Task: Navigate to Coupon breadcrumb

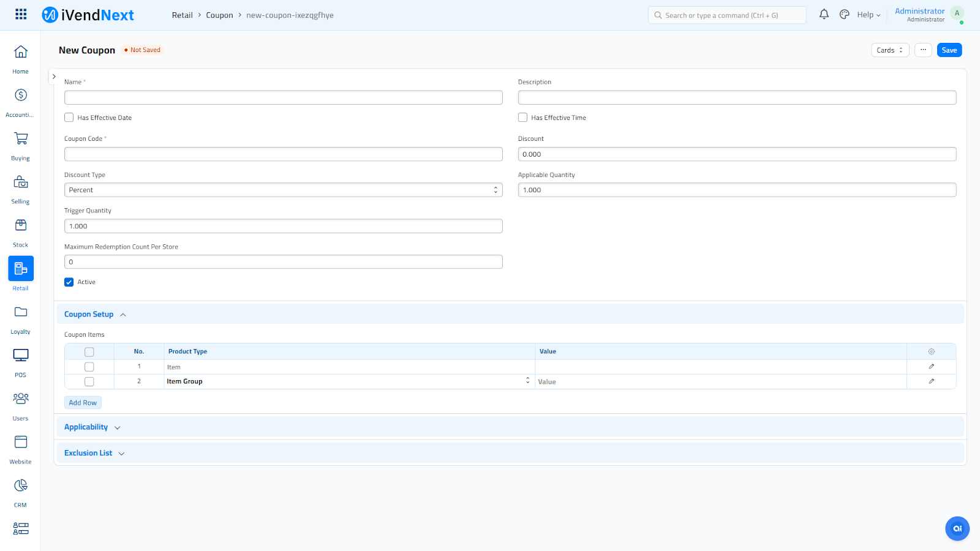Action: click(x=219, y=15)
